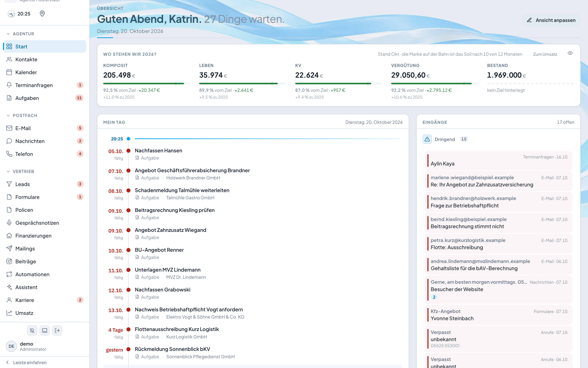The width and height of the screenshot is (588, 368).
Task: Open the Kalender page
Action: click(44, 72)
